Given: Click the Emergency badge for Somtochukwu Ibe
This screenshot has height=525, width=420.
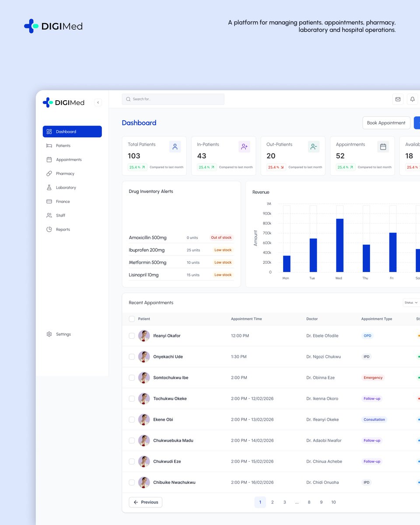Looking at the screenshot, I should [x=373, y=378].
